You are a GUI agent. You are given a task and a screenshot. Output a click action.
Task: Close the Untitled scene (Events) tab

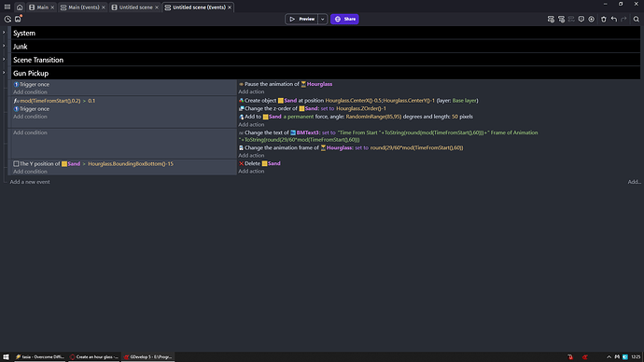[x=230, y=7]
